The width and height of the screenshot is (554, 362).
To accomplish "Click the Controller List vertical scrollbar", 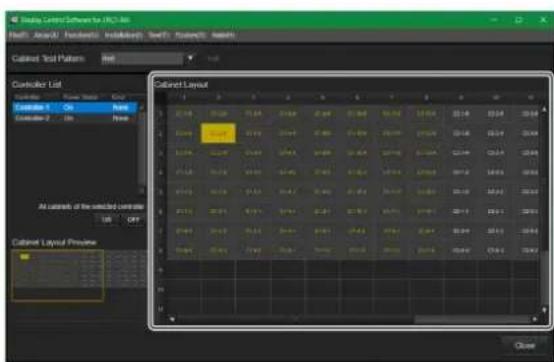I will pos(141,148).
